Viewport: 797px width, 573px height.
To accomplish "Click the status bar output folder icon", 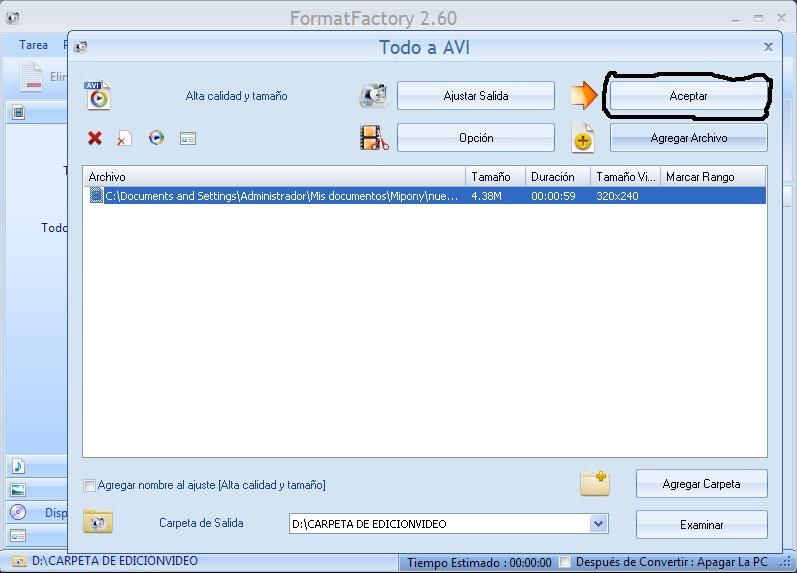I will [x=19, y=561].
